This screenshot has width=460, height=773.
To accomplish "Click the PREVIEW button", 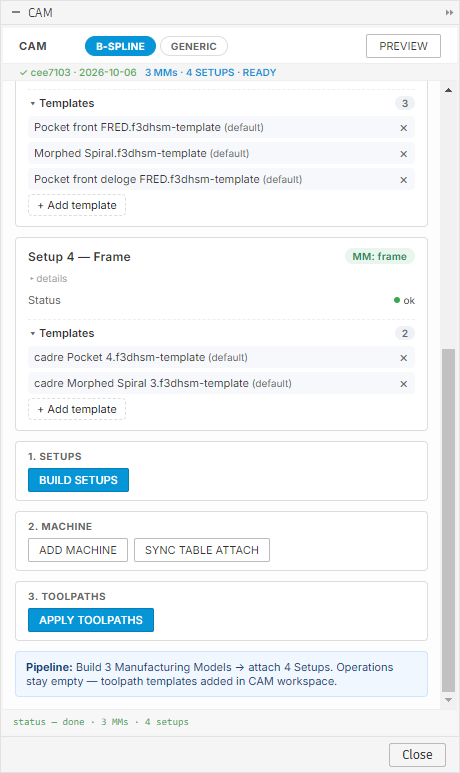I will tap(403, 46).
